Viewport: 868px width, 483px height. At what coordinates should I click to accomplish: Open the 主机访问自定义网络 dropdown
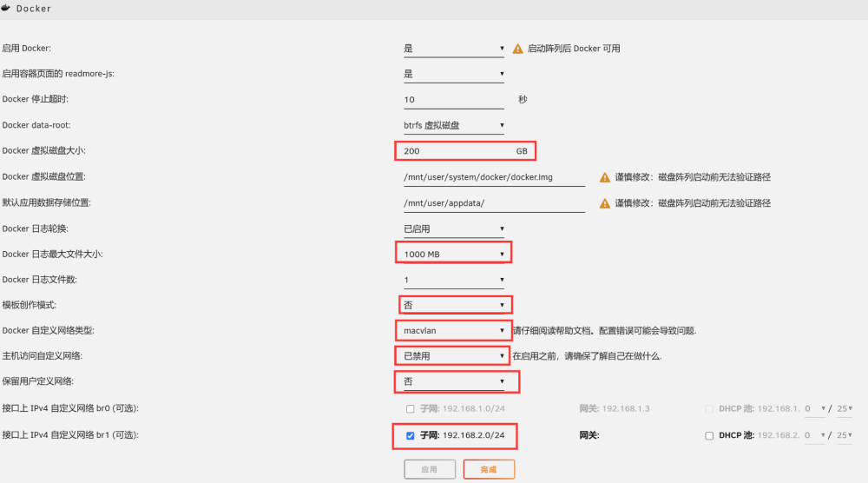point(453,356)
